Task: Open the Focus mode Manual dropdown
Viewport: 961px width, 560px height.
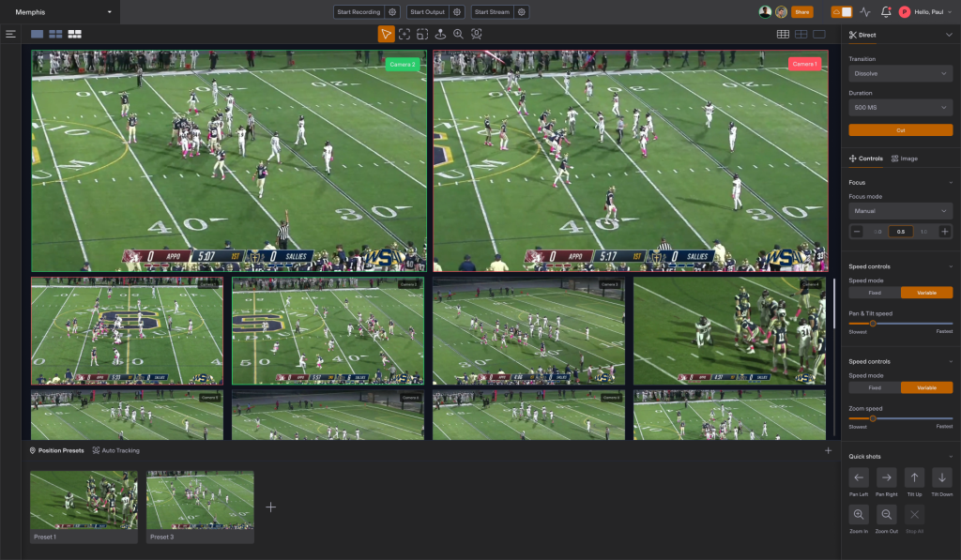Action: point(900,211)
